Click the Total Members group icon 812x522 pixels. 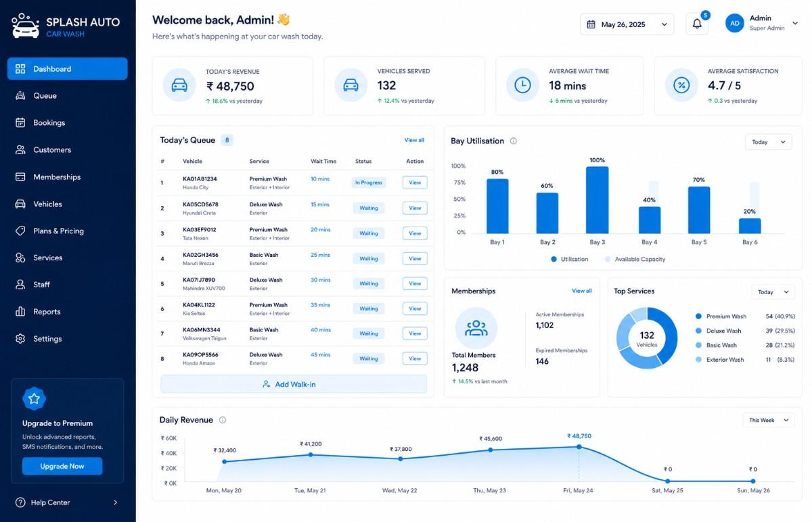(x=476, y=328)
